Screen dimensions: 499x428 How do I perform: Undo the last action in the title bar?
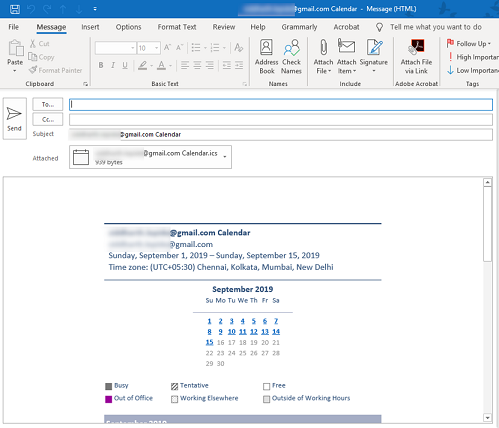[x=31, y=9]
